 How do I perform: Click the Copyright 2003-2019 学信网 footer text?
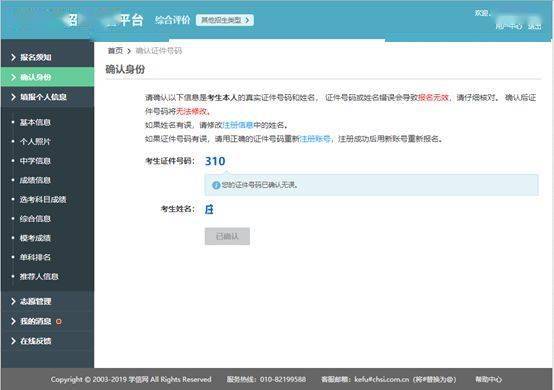(131, 379)
